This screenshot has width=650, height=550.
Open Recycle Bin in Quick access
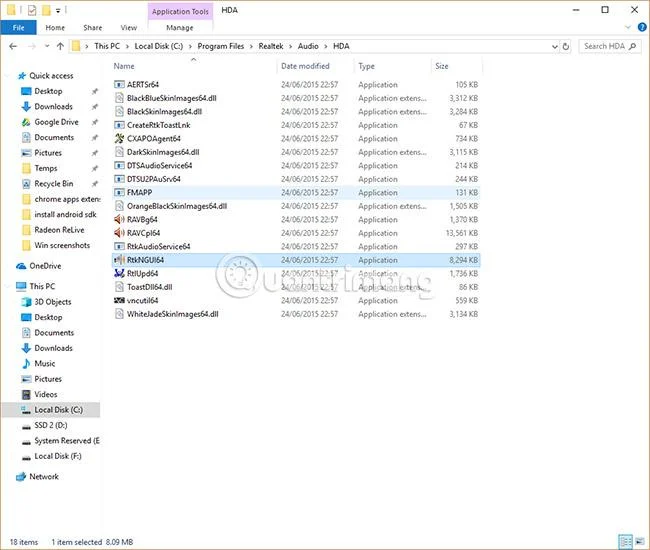point(53,184)
